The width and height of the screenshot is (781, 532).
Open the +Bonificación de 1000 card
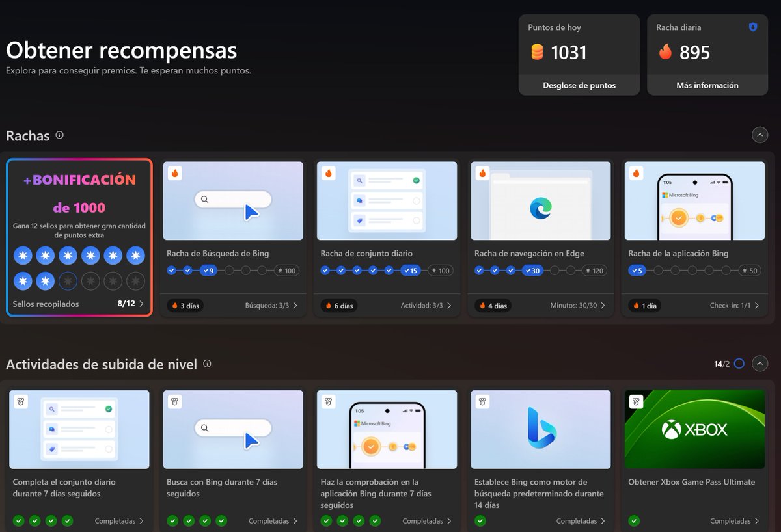pos(79,237)
